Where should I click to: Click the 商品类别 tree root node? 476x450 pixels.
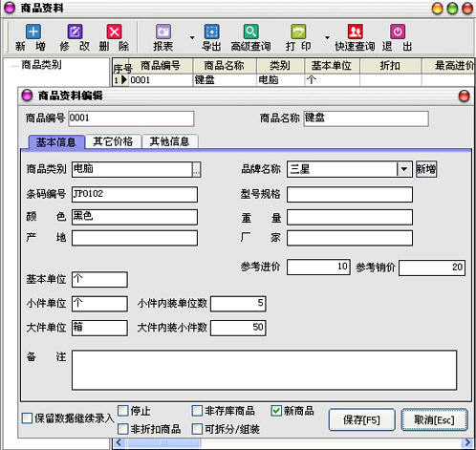pos(41,65)
